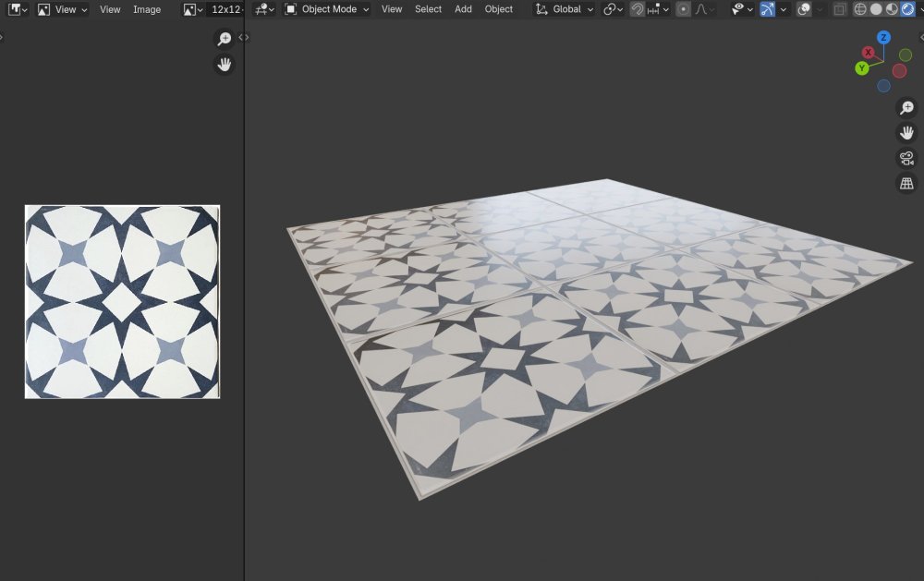
Task: Open the Object Mode dropdown
Action: coord(327,9)
